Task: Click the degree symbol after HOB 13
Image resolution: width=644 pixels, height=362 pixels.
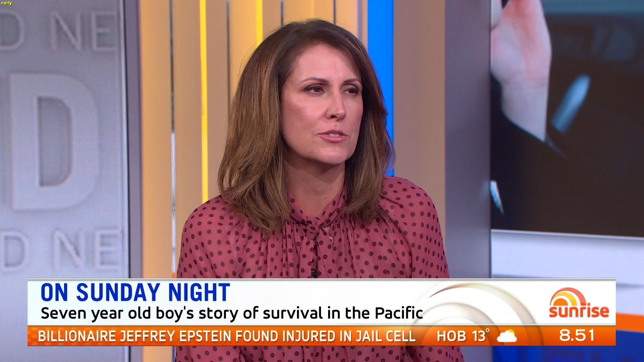Action: [x=488, y=331]
